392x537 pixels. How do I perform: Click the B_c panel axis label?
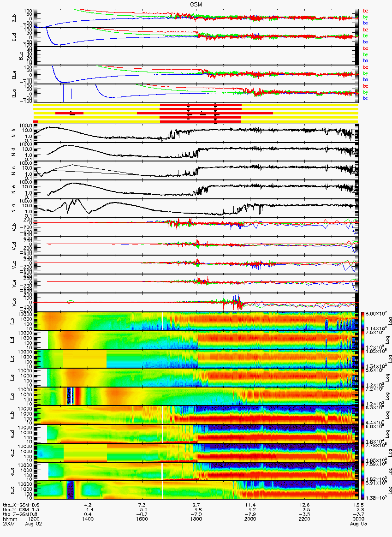click(21, 56)
